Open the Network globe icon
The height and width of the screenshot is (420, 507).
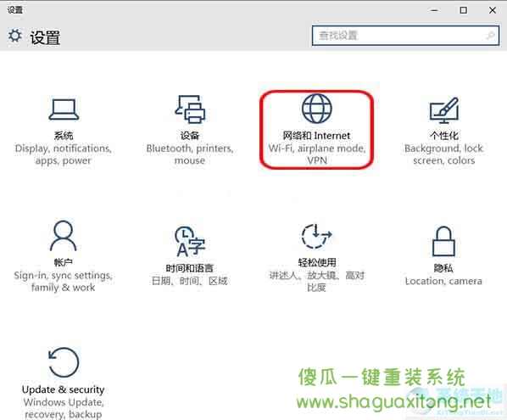(317, 109)
